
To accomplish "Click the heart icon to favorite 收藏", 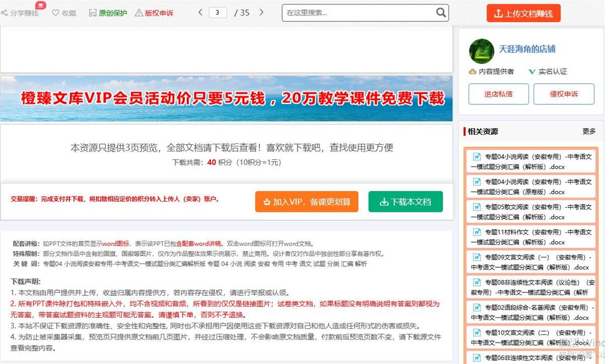I will tap(55, 13).
